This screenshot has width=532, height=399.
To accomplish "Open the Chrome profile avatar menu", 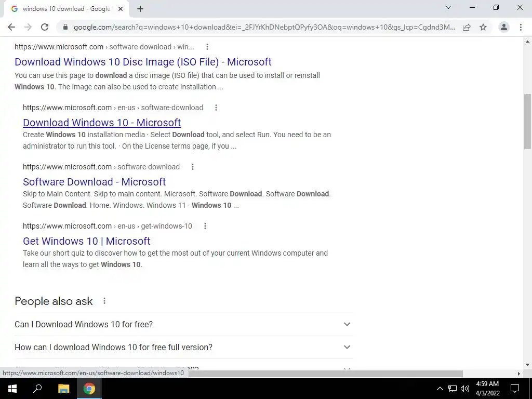I will pyautogui.click(x=504, y=27).
